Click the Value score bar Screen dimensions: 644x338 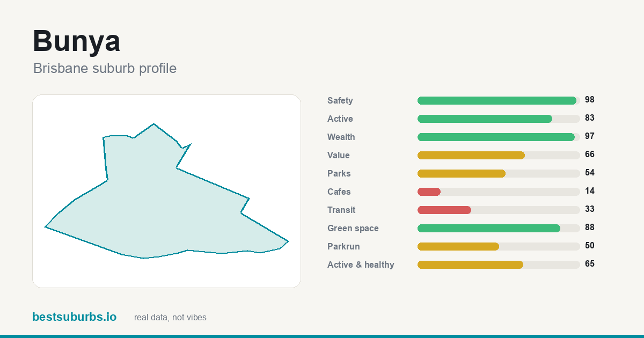click(499, 155)
